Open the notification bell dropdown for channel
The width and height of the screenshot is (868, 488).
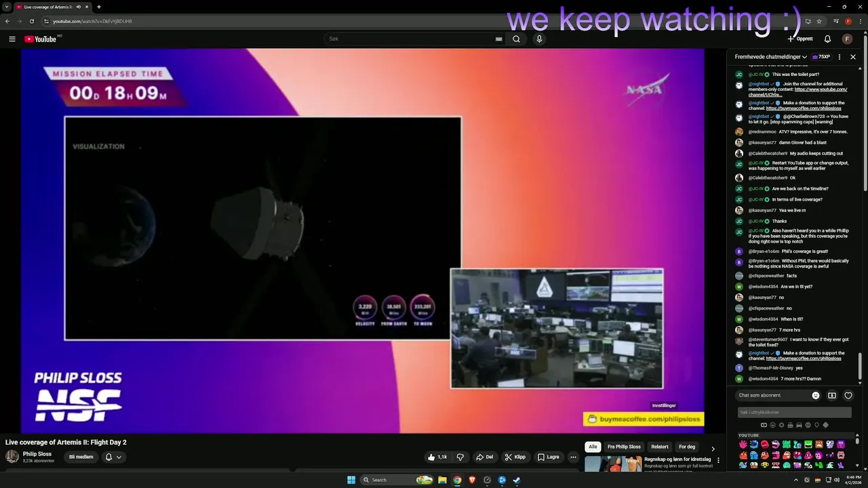(113, 457)
